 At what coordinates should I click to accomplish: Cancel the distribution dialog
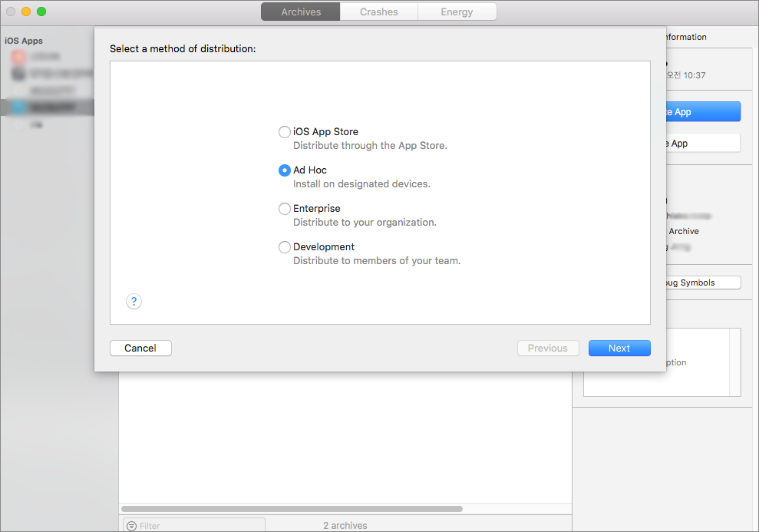pos(140,348)
